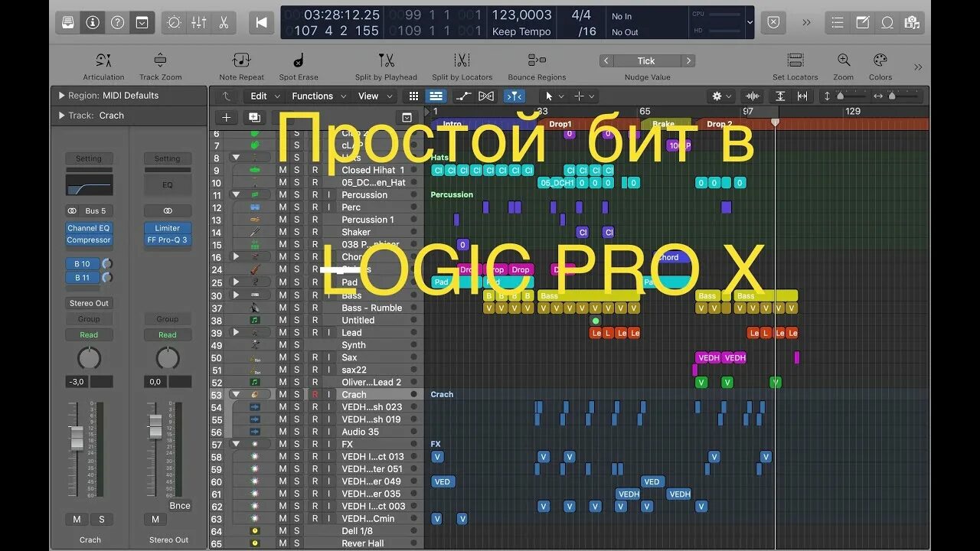This screenshot has height=551, width=980.
Task: Switch to list view button
Action: click(x=436, y=96)
